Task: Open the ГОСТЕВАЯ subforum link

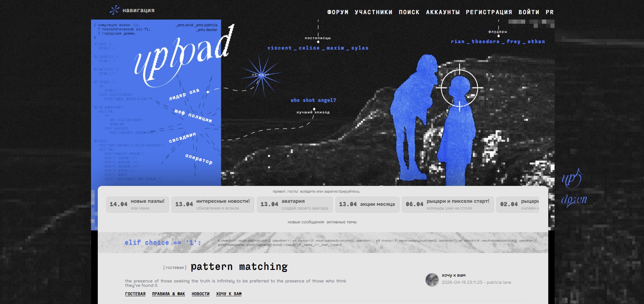Action: point(135,294)
